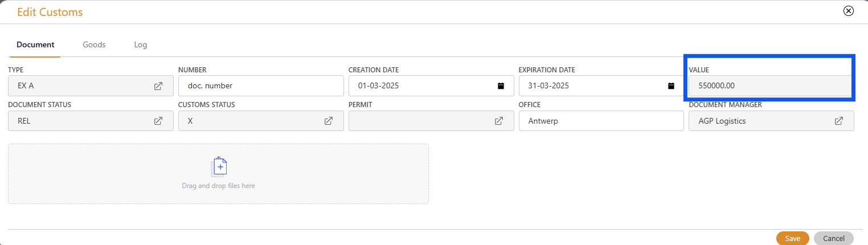Image resolution: width=868 pixels, height=245 pixels.
Task: Click the Creation Date field 01-03-2025
Action: 421,86
